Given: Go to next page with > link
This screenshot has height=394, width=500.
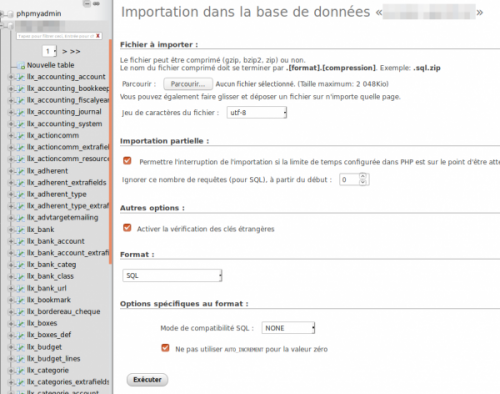Looking at the screenshot, I should click(65, 52).
